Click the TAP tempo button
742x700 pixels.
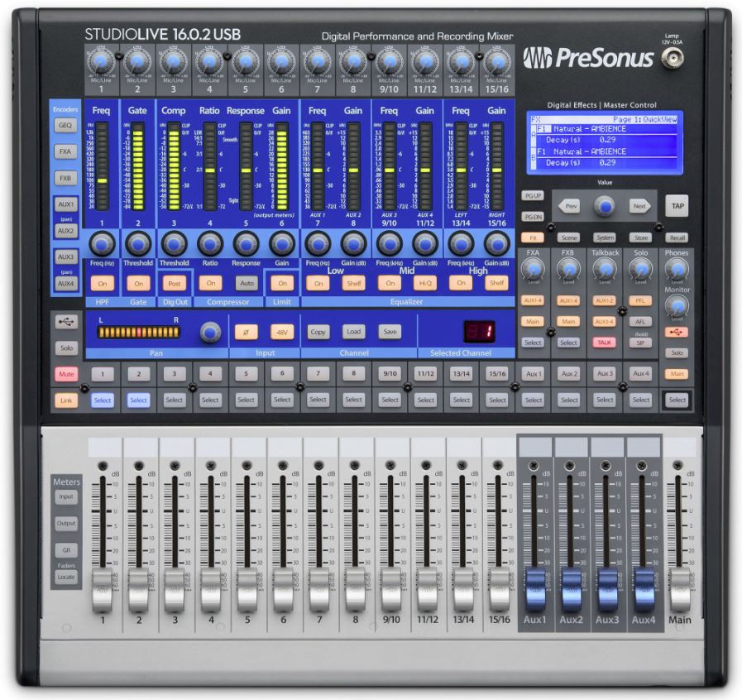click(x=677, y=206)
